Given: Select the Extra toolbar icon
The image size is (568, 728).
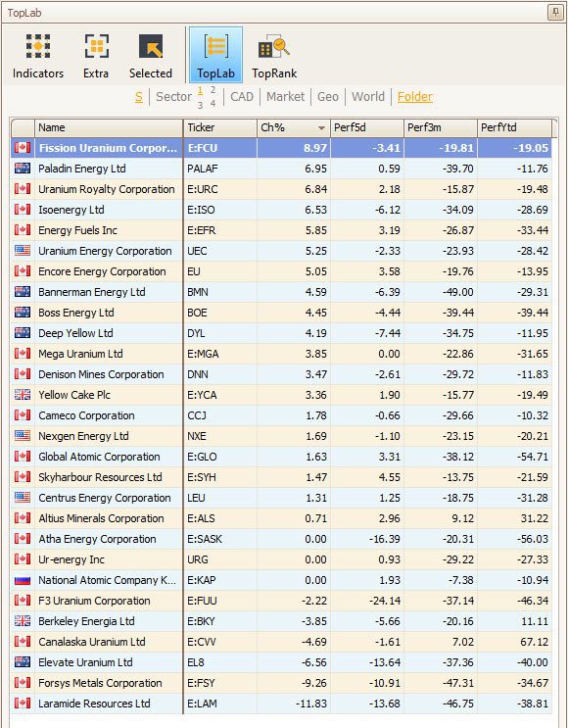Looking at the screenshot, I should (96, 46).
